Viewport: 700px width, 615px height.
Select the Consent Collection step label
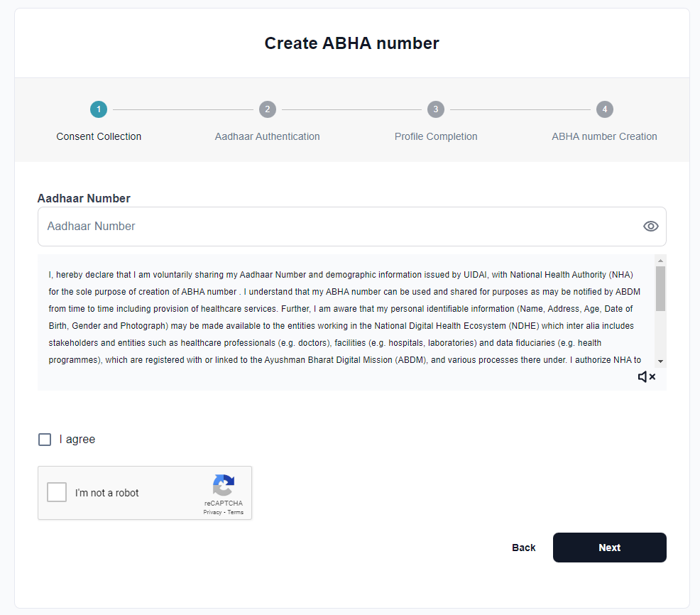[x=99, y=136]
